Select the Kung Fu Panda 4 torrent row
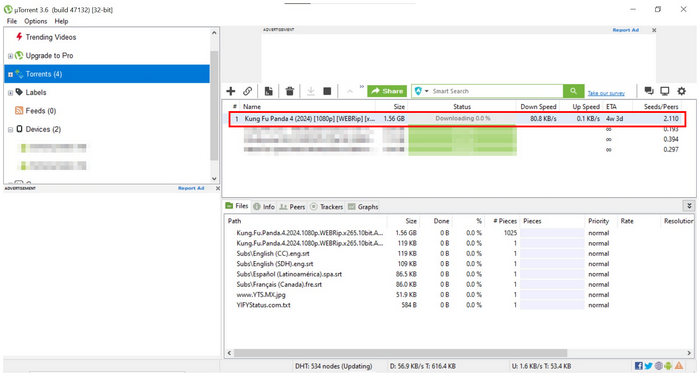 click(457, 119)
